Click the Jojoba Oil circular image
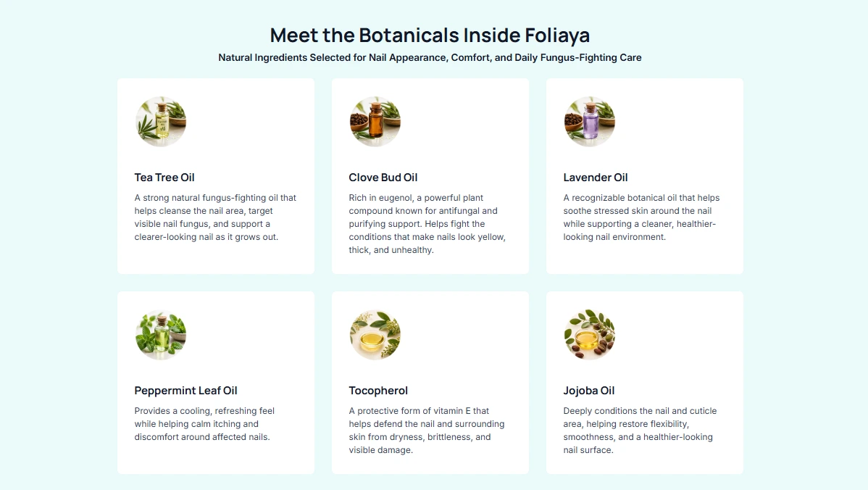Viewport: 868px width, 490px height. coord(590,334)
